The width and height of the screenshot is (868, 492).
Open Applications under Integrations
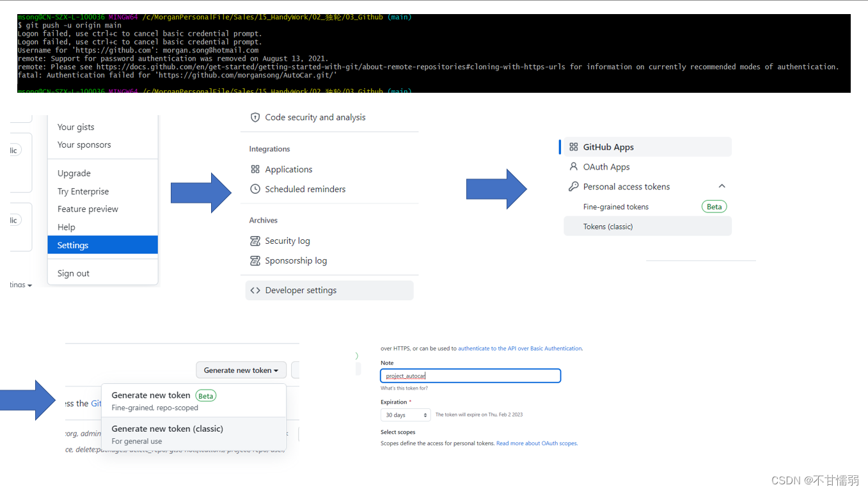(x=288, y=169)
